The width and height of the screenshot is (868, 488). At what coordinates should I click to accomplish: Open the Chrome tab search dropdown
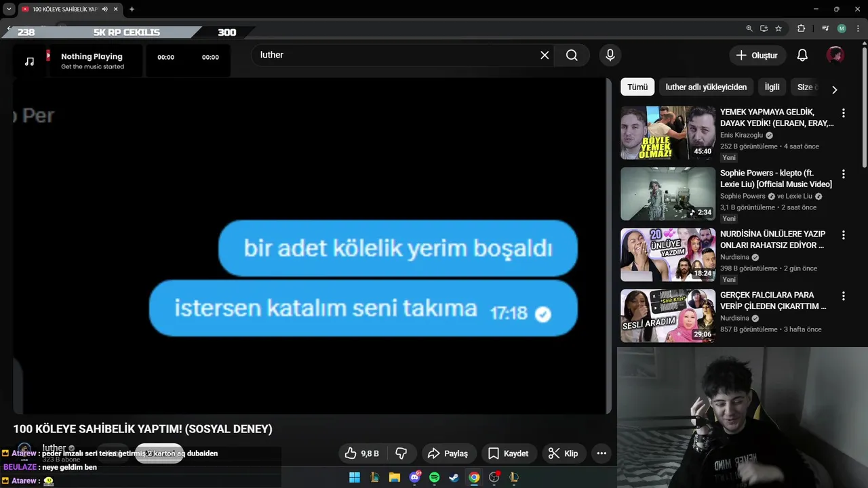(9, 9)
